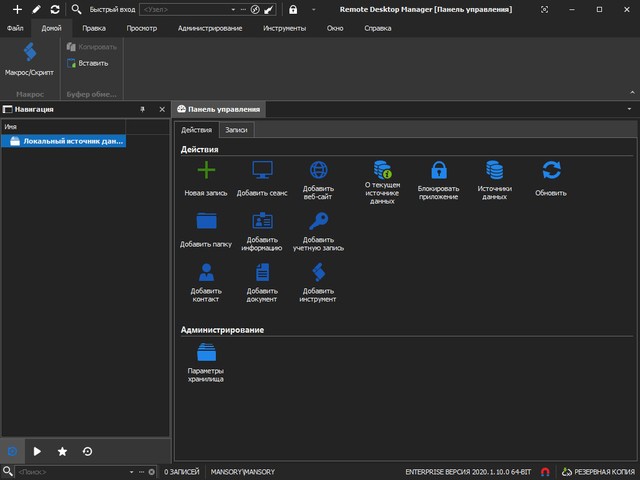The height and width of the screenshot is (480, 640).
Task: Click Добавить веб-сайт globe icon
Action: coord(318,170)
